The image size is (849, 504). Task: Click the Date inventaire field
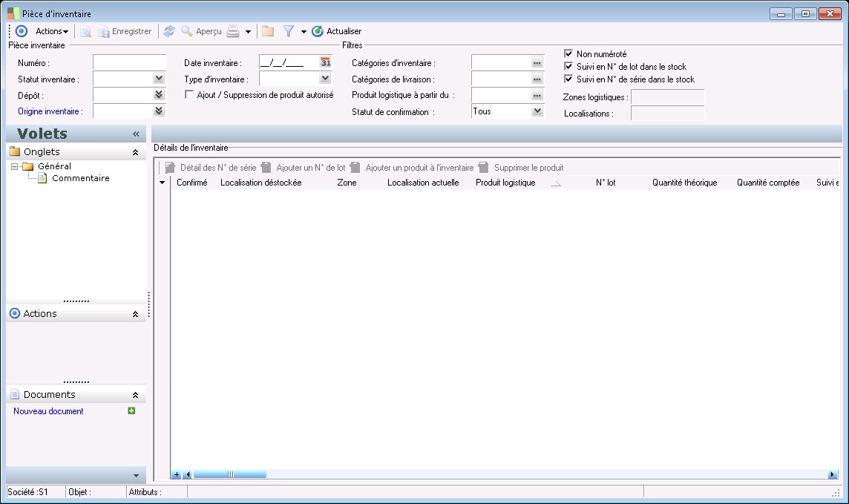tap(289, 63)
